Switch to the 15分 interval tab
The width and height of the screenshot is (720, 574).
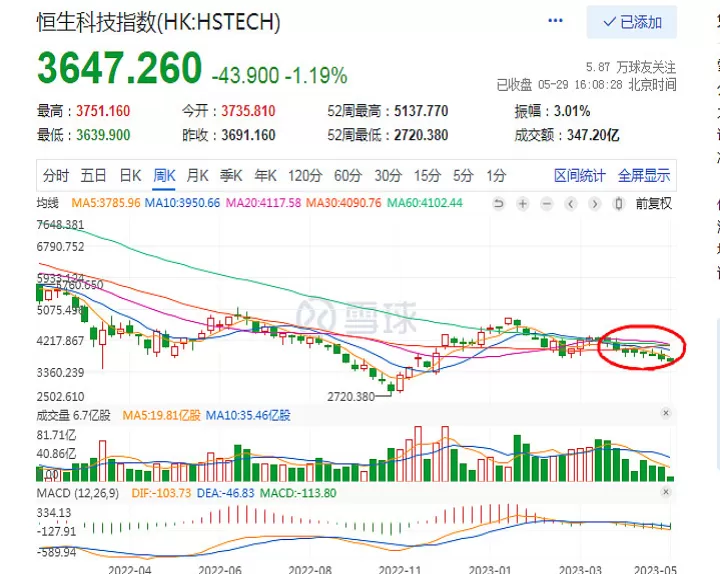pos(428,176)
